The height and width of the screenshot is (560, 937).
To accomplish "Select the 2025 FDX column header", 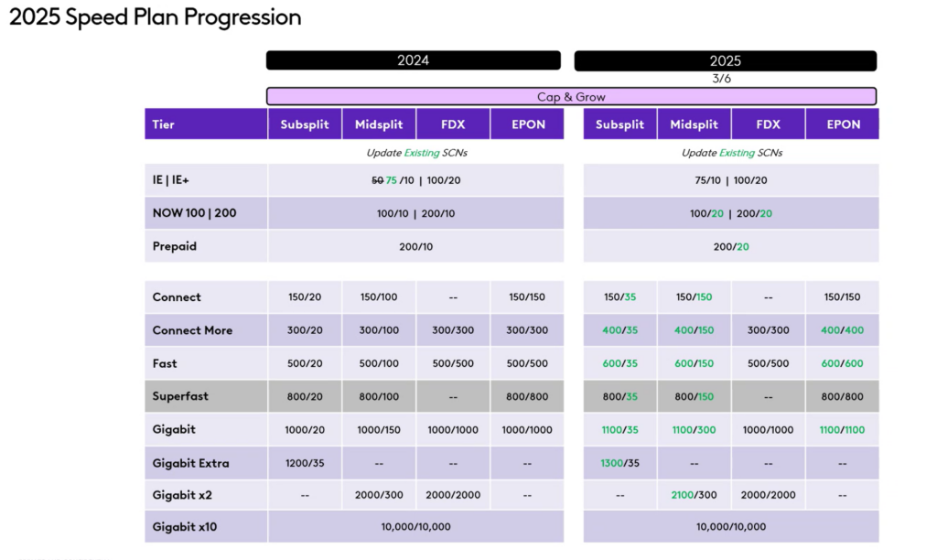I will 768,124.
